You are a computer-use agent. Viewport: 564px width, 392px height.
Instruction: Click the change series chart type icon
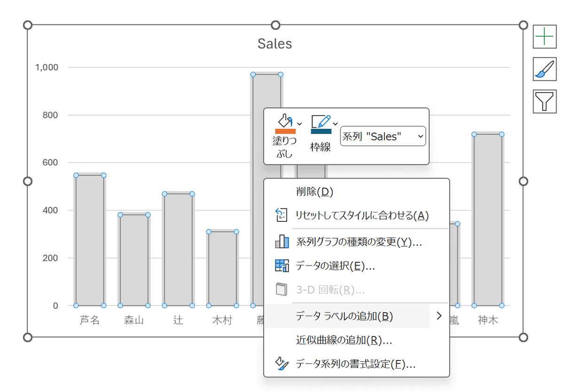point(282,242)
